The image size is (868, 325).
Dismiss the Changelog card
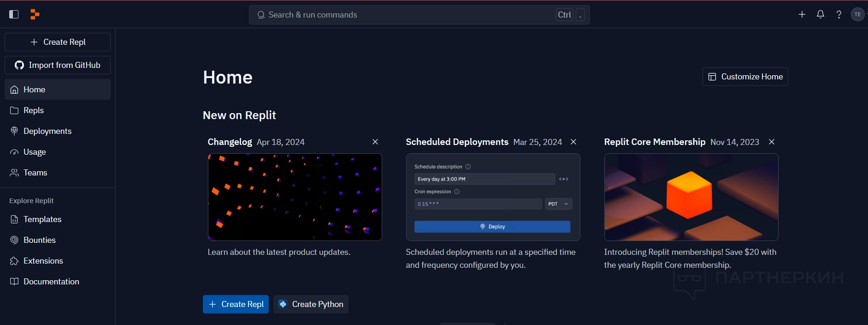[x=375, y=142]
